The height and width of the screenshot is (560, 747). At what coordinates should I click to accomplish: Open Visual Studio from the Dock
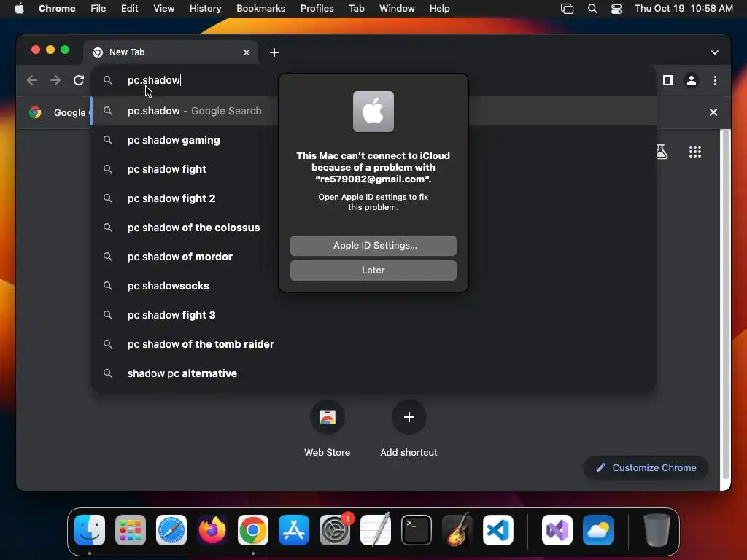(557, 530)
